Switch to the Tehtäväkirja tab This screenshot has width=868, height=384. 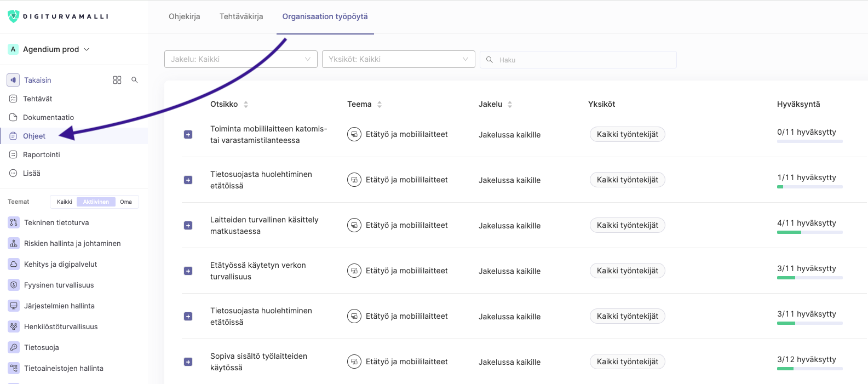tap(242, 16)
